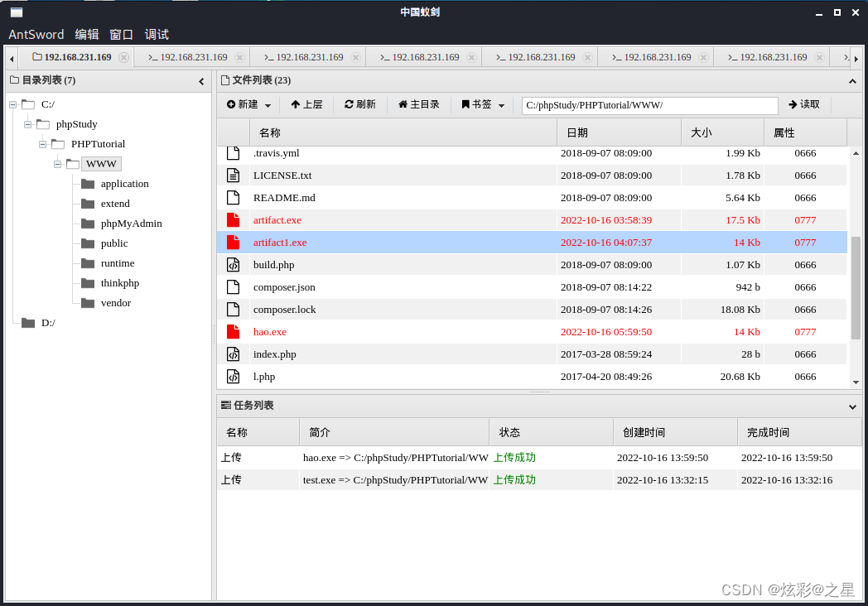Click the 读取 read path button
Screen dimensions: 868x606
point(803,104)
